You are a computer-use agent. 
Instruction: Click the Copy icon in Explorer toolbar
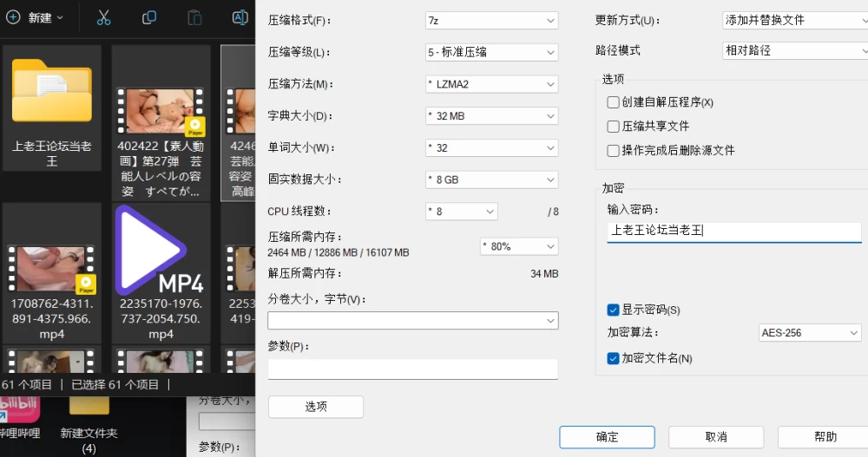point(149,17)
